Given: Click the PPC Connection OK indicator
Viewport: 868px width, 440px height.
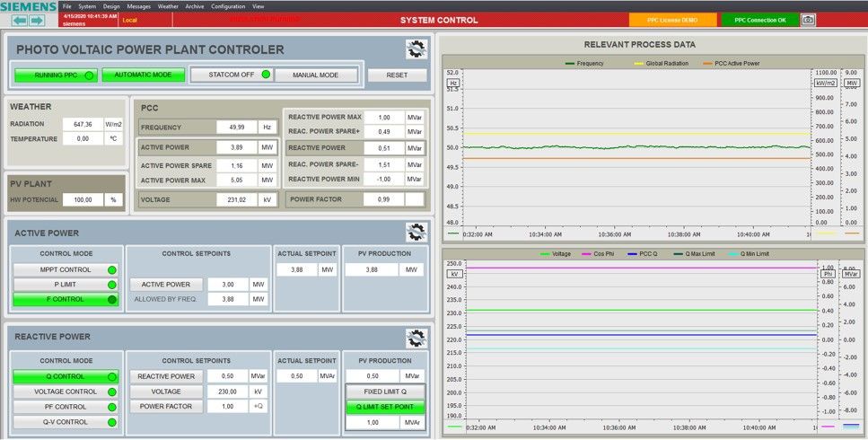Looking at the screenshot, I should (760, 20).
